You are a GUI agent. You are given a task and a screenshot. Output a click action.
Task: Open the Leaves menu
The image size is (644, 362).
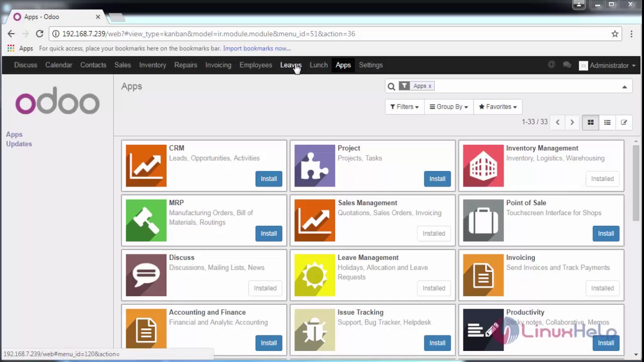point(291,65)
